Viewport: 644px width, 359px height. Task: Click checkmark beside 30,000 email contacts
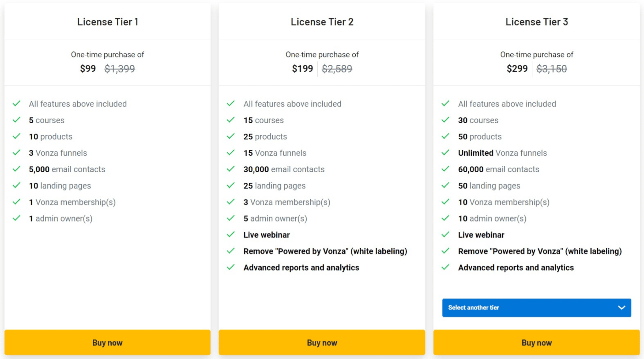pyautogui.click(x=231, y=169)
